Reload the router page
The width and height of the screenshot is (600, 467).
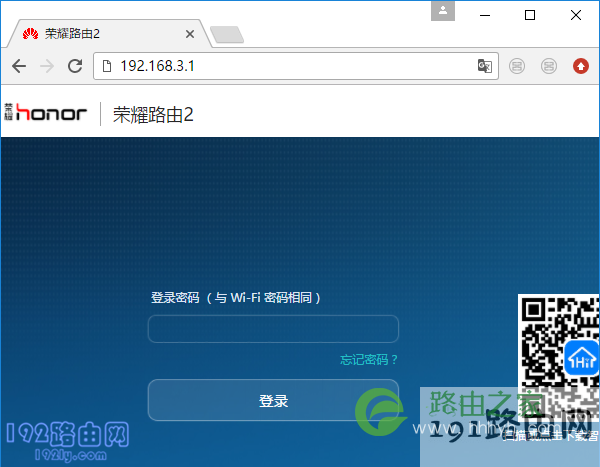(x=75, y=66)
